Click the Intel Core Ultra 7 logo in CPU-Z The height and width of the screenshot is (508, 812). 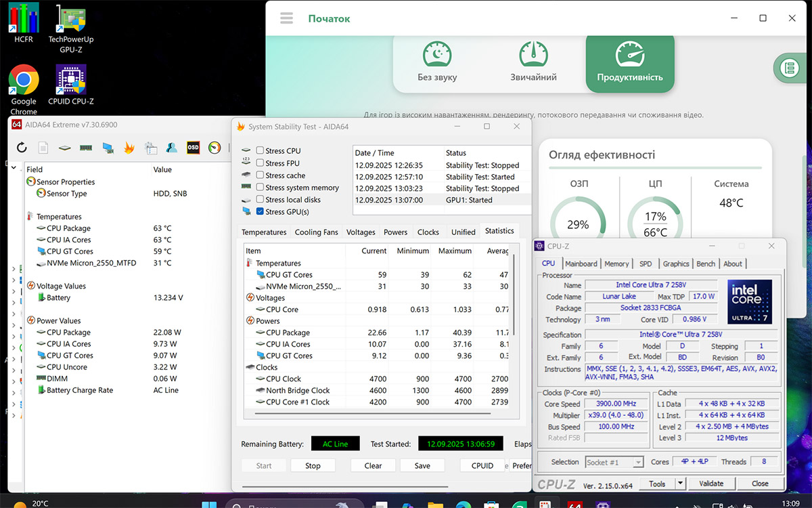pos(750,302)
